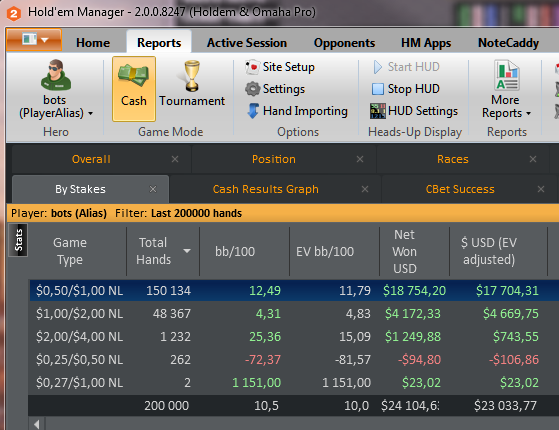The image size is (559, 430).
Task: Sort by Game Type column header
Action: click(70, 251)
